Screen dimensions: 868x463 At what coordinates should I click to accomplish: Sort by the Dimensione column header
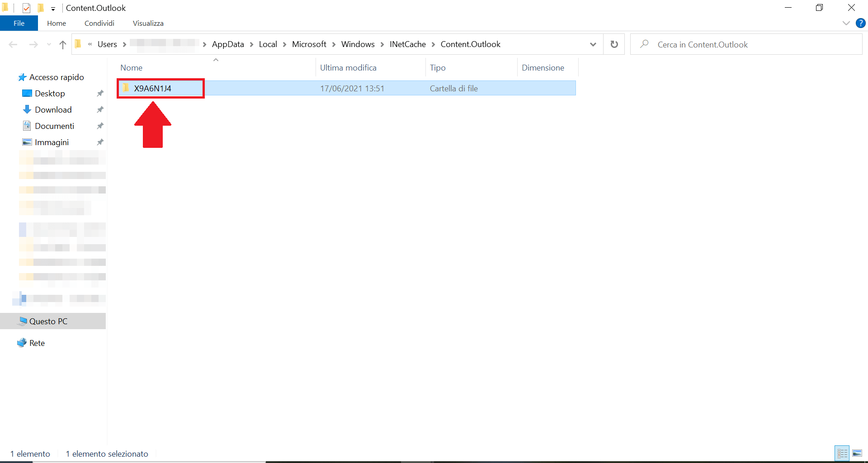pyautogui.click(x=543, y=68)
